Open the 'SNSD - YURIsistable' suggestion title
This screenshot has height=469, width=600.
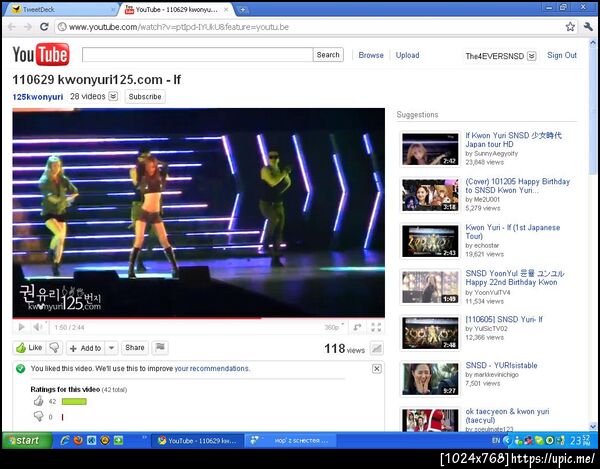coord(501,365)
